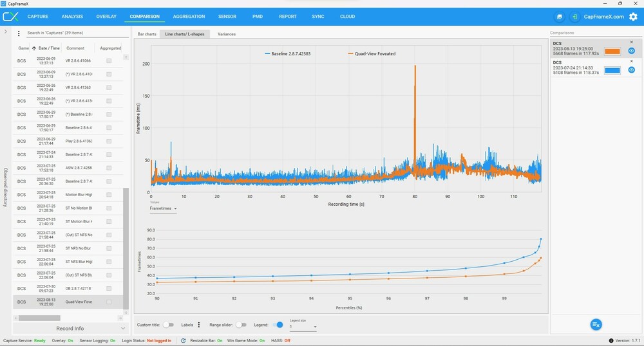The width and height of the screenshot is (644, 346).
Task: Click the Quad-View Foveated legend entry
Action: [x=372, y=54]
